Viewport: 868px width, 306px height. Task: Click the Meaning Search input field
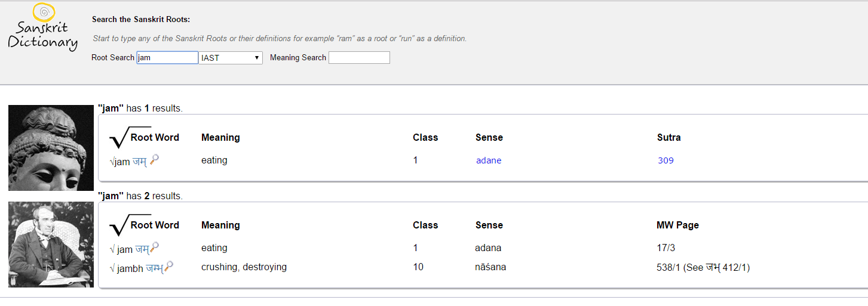(x=359, y=58)
